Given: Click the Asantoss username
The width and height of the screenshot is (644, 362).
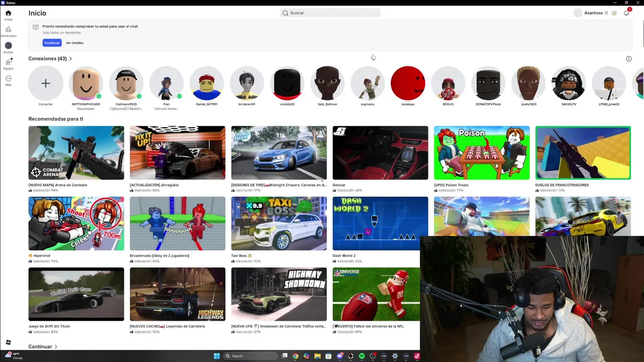Looking at the screenshot, I should tap(593, 13).
